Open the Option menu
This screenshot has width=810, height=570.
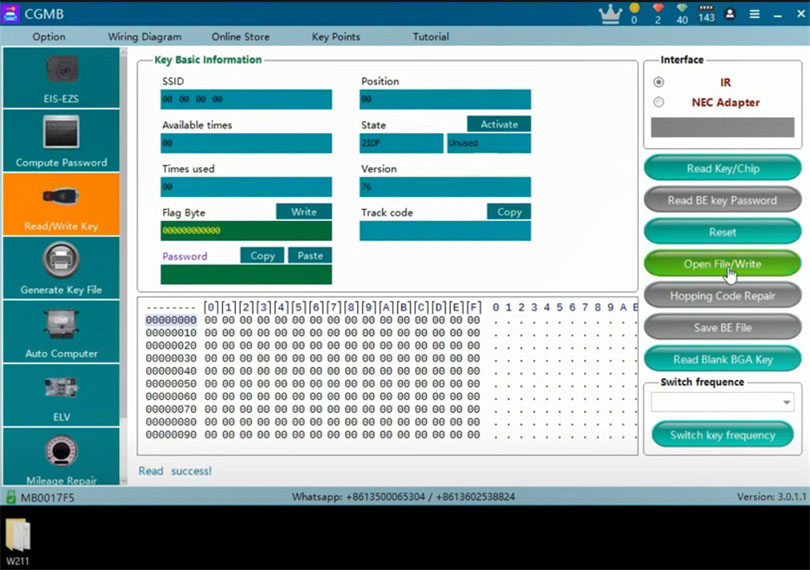49,37
